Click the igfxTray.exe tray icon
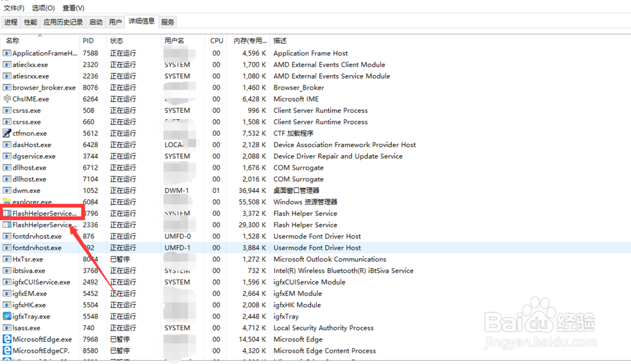This screenshot has width=631, height=364. (x=7, y=316)
